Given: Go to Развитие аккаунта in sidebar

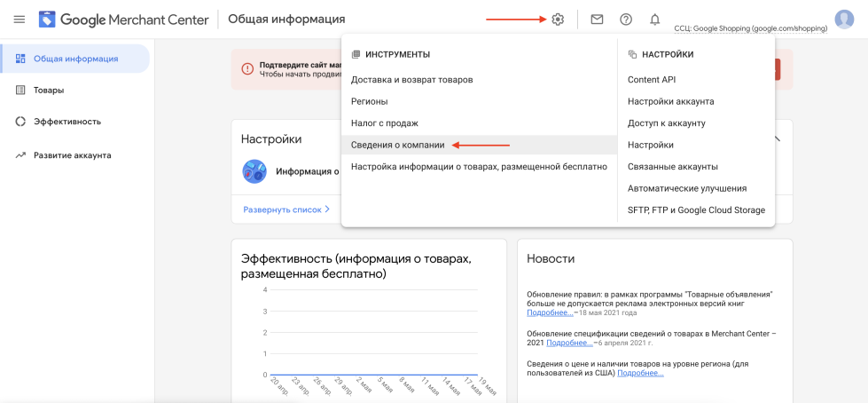Looking at the screenshot, I should pos(74,155).
